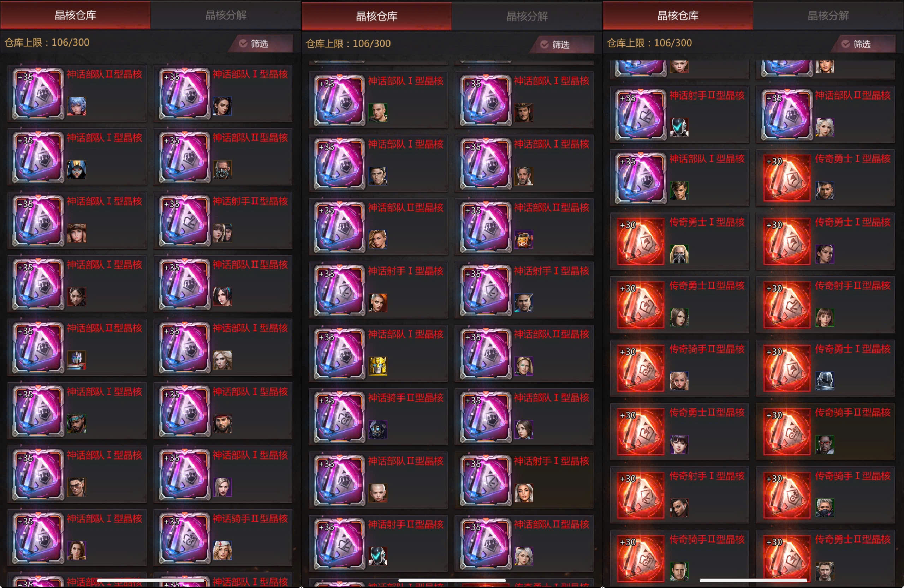Tap the 仓库上限 106/300 label in middle panel
Screen dimensions: 904x588
coord(348,44)
